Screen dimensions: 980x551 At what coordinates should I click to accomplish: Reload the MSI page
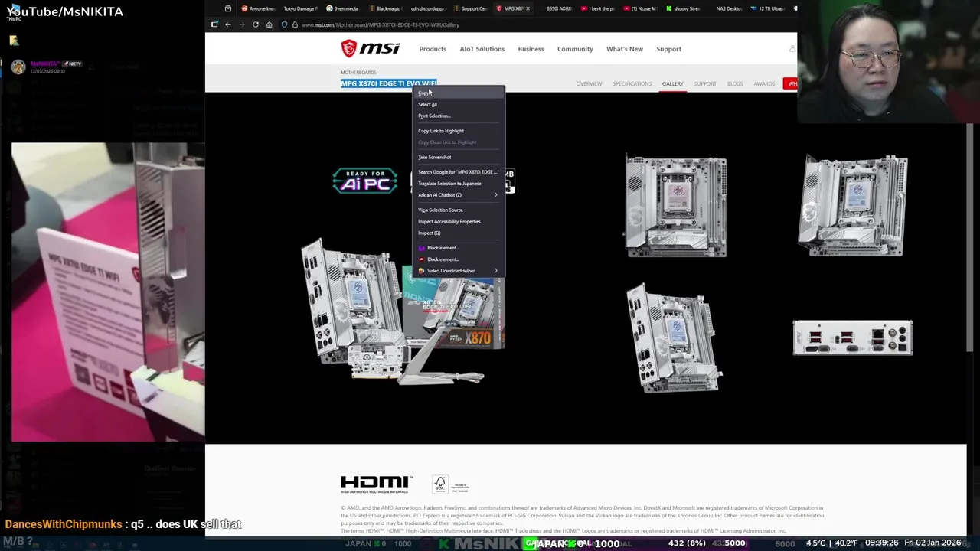point(255,24)
